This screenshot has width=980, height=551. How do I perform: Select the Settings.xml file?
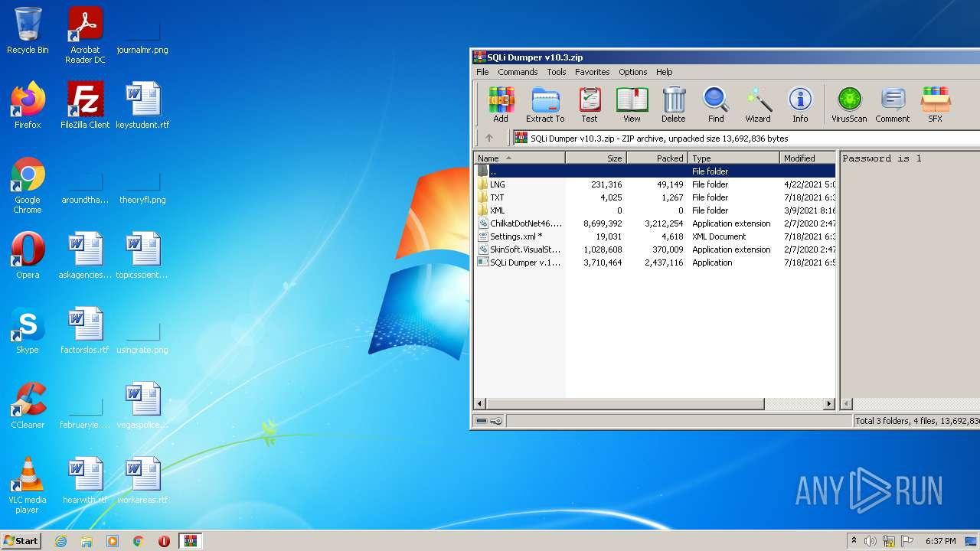[655, 236]
